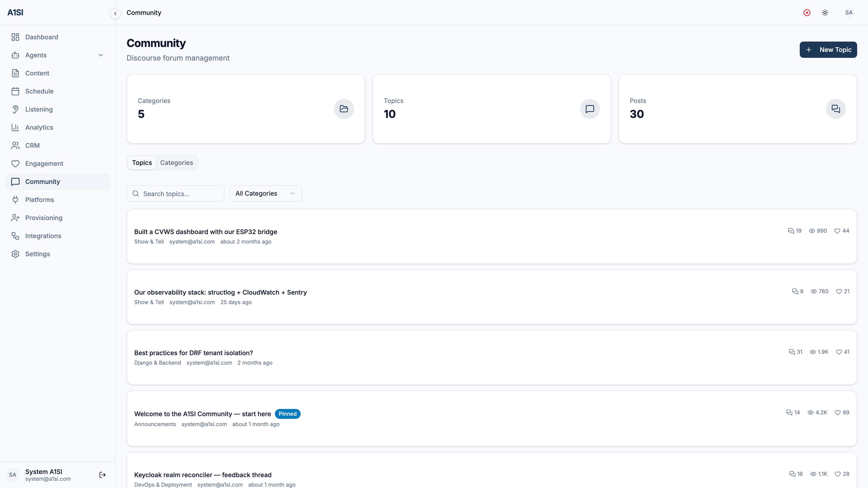Click 'Discourse forum management' subtitle
The width and height of the screenshot is (868, 488).
[178, 58]
